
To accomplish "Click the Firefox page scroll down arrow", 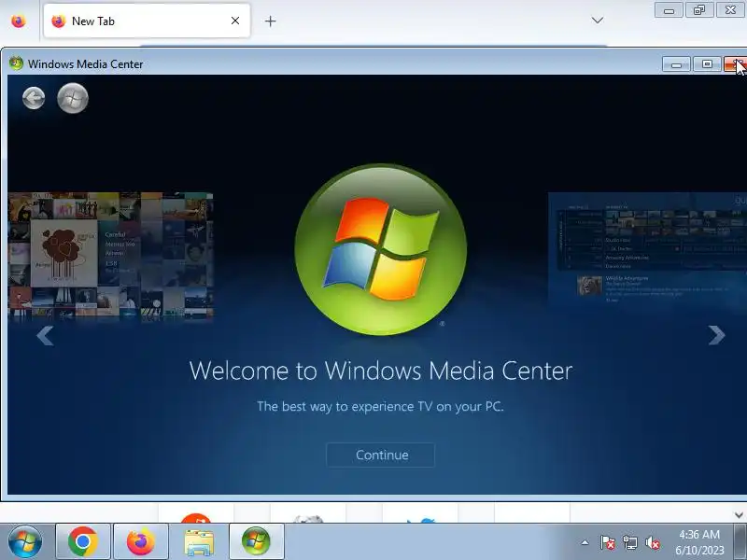I will pyautogui.click(x=739, y=515).
